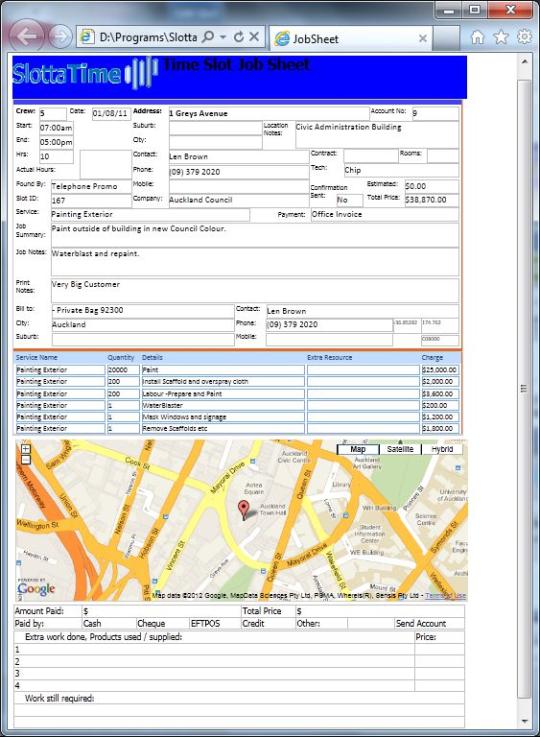Click Confirmation Sent field showing No
This screenshot has height=737, width=540.
pos(350,200)
